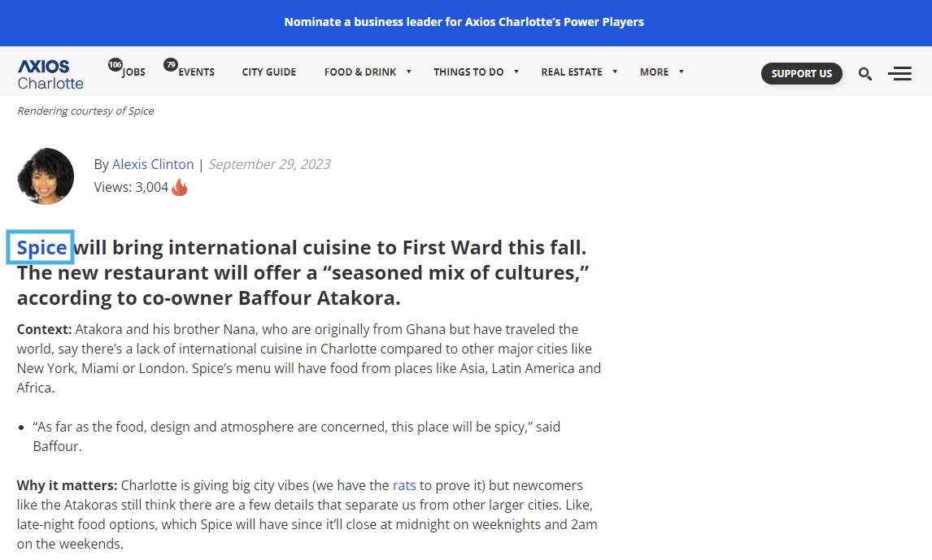Click the search magnifier icon

tap(864, 74)
